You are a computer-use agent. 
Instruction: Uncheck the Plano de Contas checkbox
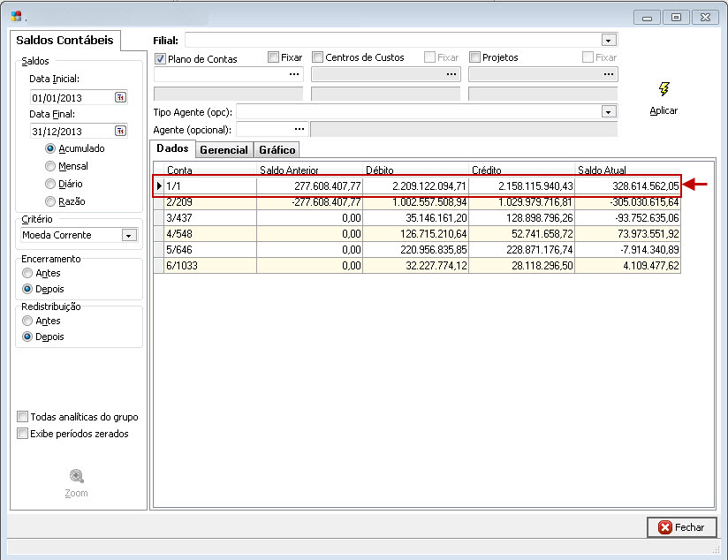[x=161, y=59]
